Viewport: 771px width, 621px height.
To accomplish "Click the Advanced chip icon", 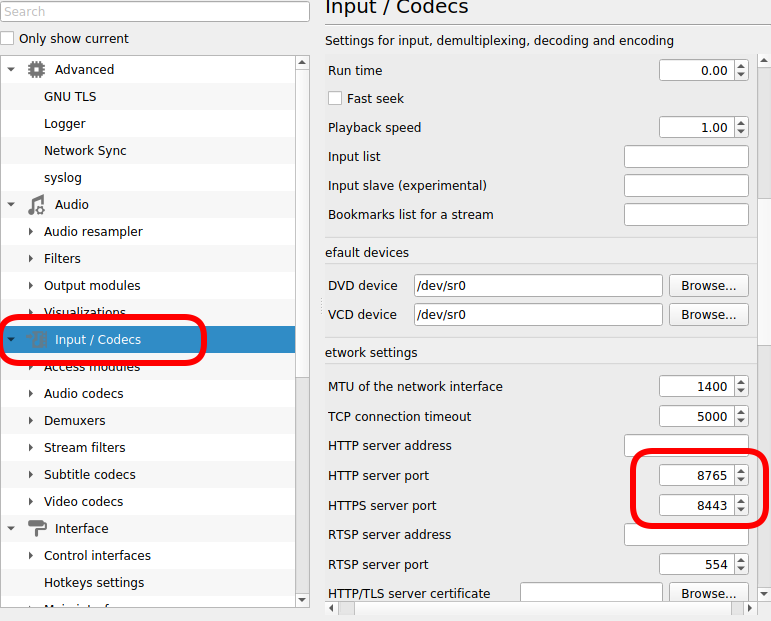I will 37,70.
